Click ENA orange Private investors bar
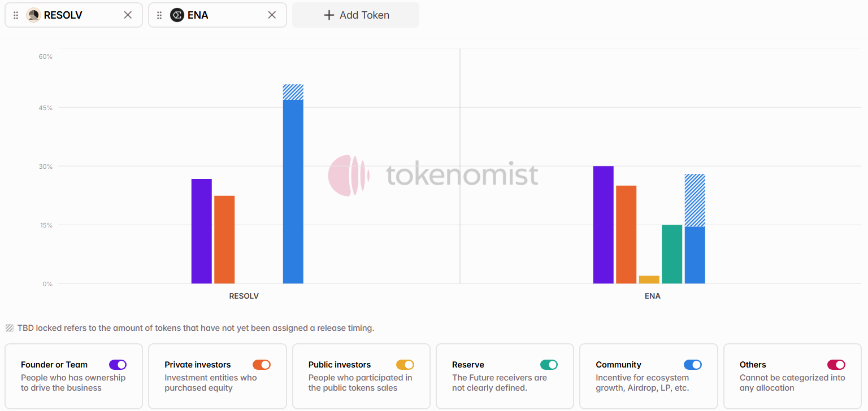Viewport: 868px width, 411px height. pos(626,234)
